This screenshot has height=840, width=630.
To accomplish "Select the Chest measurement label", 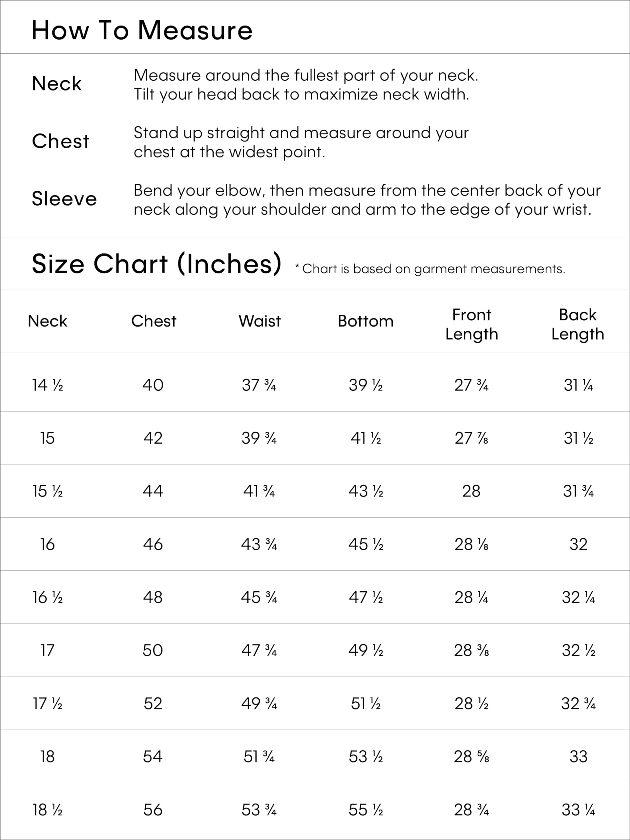I will pos(60,141).
